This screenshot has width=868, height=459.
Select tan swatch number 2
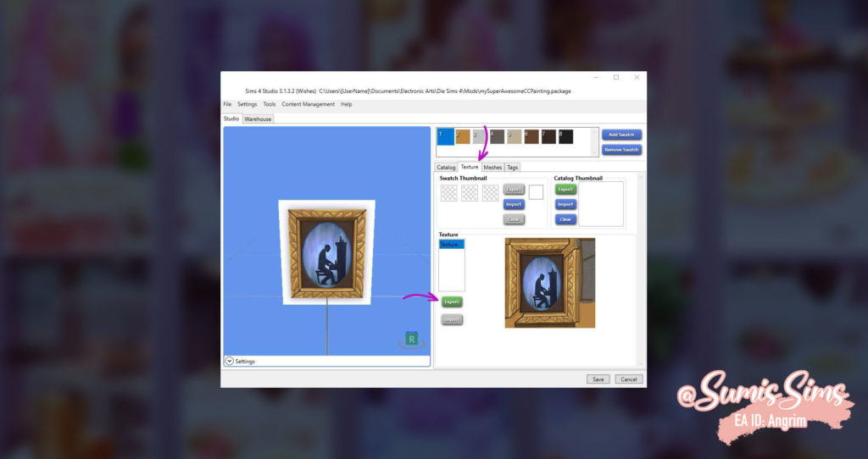click(463, 136)
